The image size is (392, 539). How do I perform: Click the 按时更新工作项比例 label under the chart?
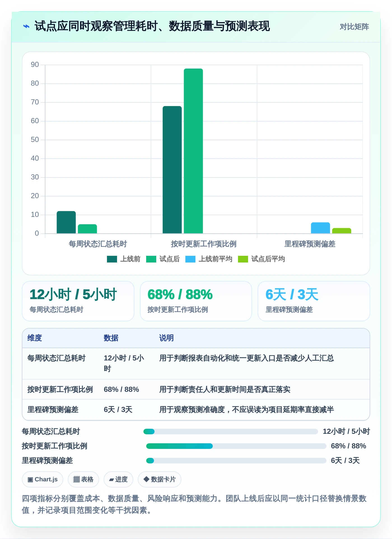pos(204,244)
